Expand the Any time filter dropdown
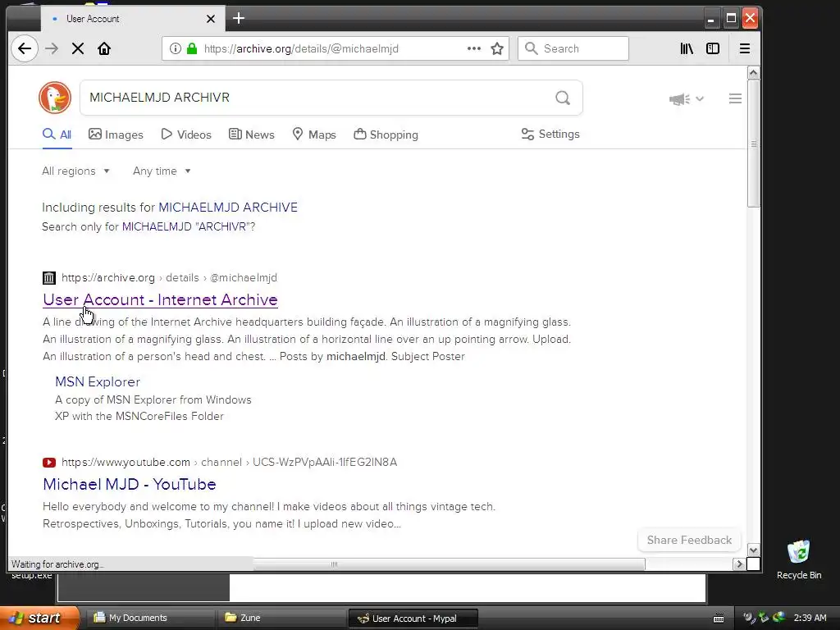 pyautogui.click(x=162, y=171)
